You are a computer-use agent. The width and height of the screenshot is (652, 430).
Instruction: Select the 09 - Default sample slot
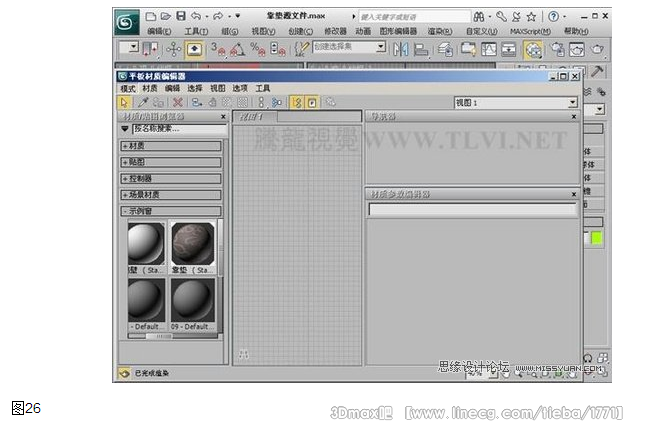(193, 304)
